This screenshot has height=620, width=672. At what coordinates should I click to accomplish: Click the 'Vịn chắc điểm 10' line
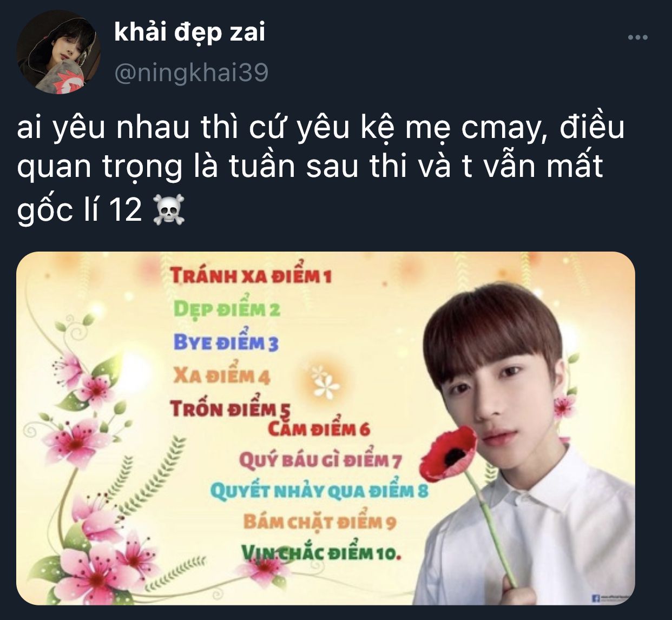[x=321, y=553]
